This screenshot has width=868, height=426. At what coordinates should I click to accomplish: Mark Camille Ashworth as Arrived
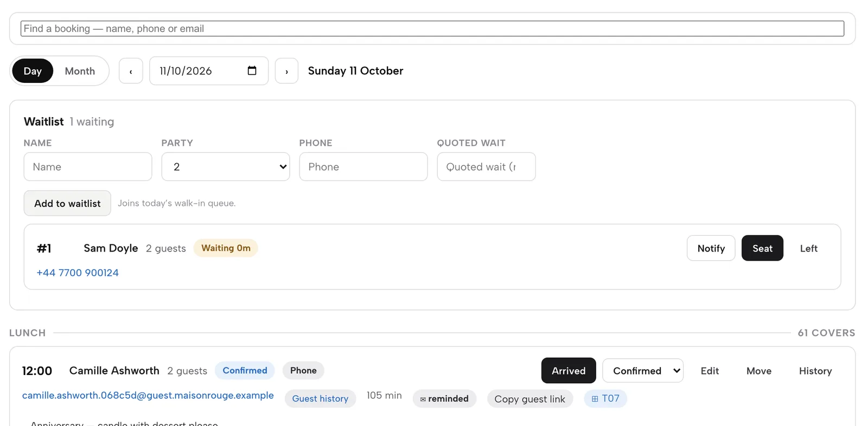click(x=569, y=371)
